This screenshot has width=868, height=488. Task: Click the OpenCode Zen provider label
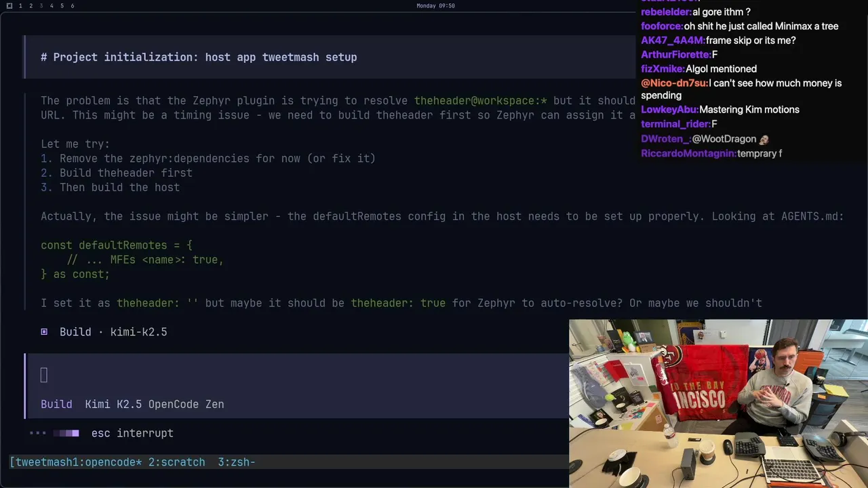[x=186, y=404]
